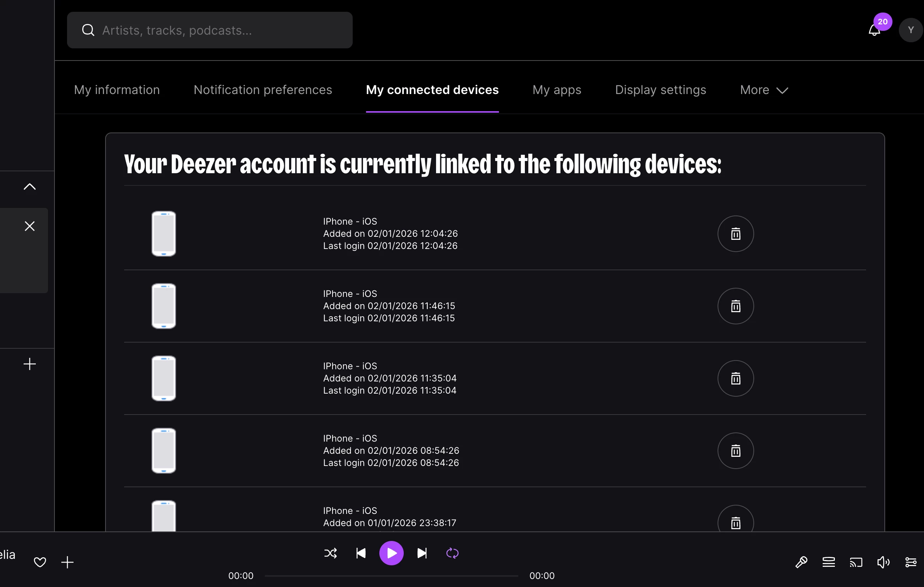Open audio settings equalizer icon
This screenshot has height=587, width=924.
coord(911,562)
